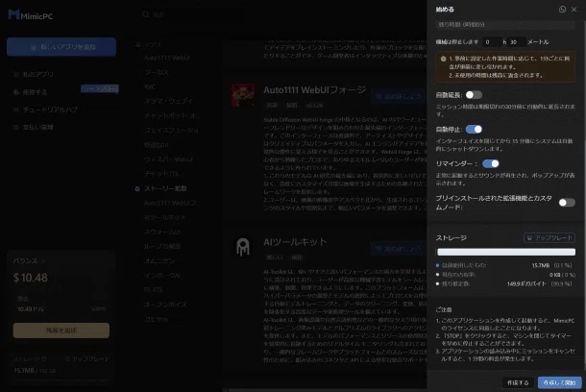The image size is (586, 392).
Task: Click the white storage usage bar
Action: (x=506, y=252)
